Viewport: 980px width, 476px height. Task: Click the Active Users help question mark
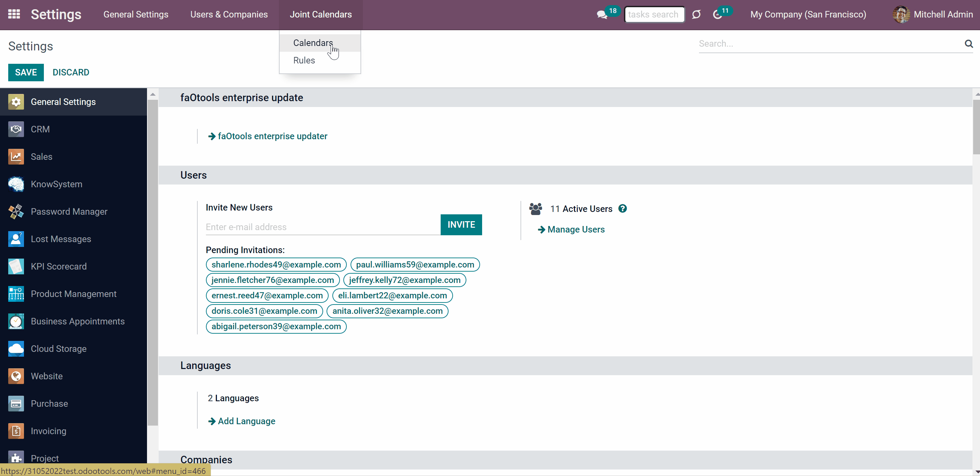[622, 209]
